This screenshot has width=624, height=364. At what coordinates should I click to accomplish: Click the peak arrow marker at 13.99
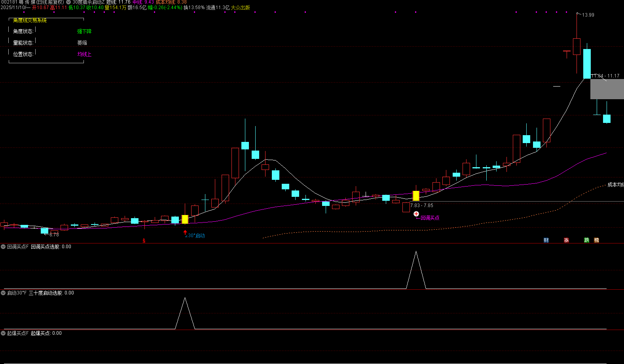point(579,14)
